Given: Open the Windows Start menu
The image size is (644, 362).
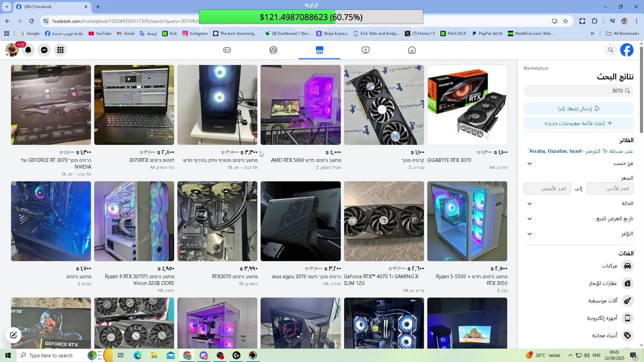Looking at the screenshot, I should pos(8,355).
